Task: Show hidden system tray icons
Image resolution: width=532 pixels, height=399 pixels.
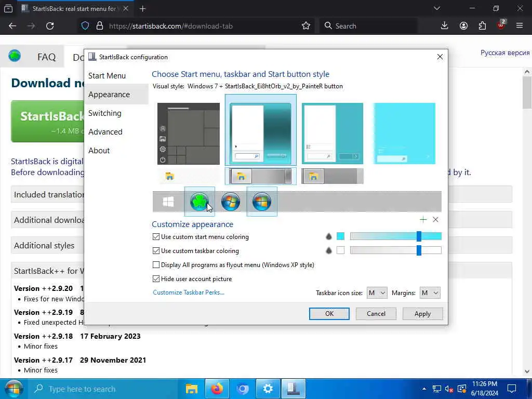Action: 424,389
